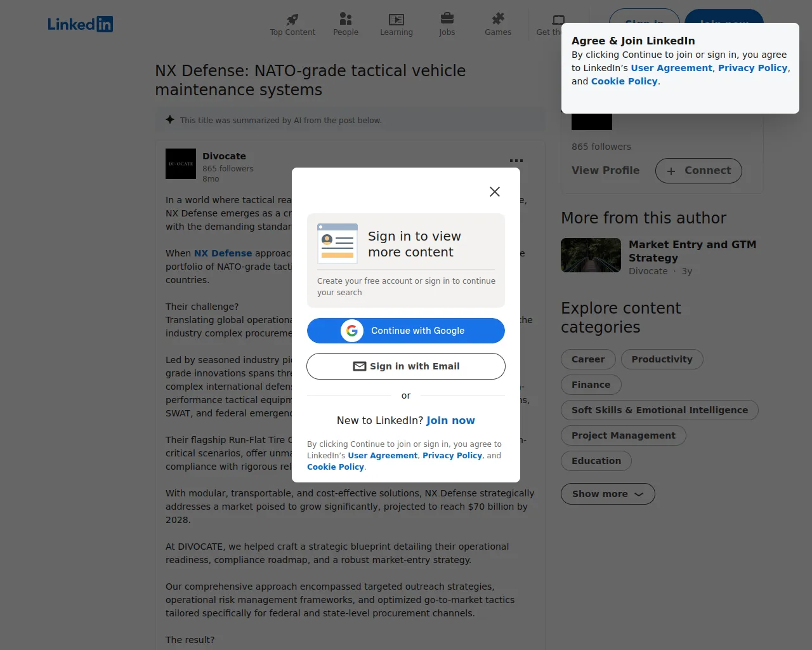Select the Top Content navigation icon
The image size is (812, 650).
point(292,20)
